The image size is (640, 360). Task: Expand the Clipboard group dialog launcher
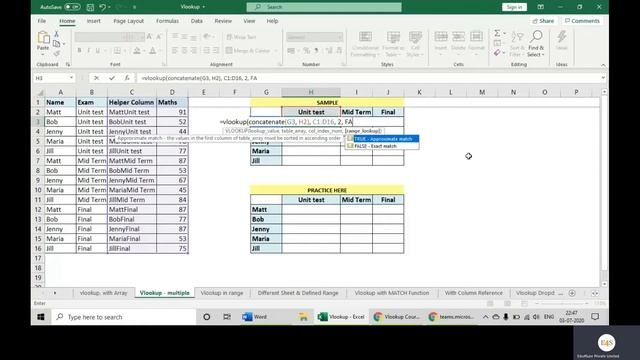coord(68,64)
